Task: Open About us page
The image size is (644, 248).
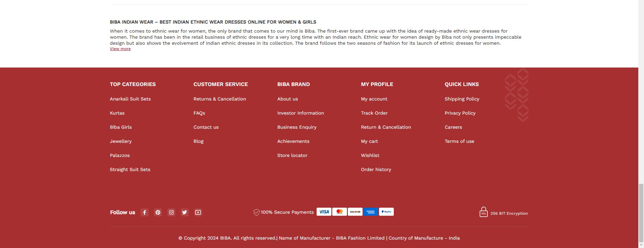Action: [287, 99]
